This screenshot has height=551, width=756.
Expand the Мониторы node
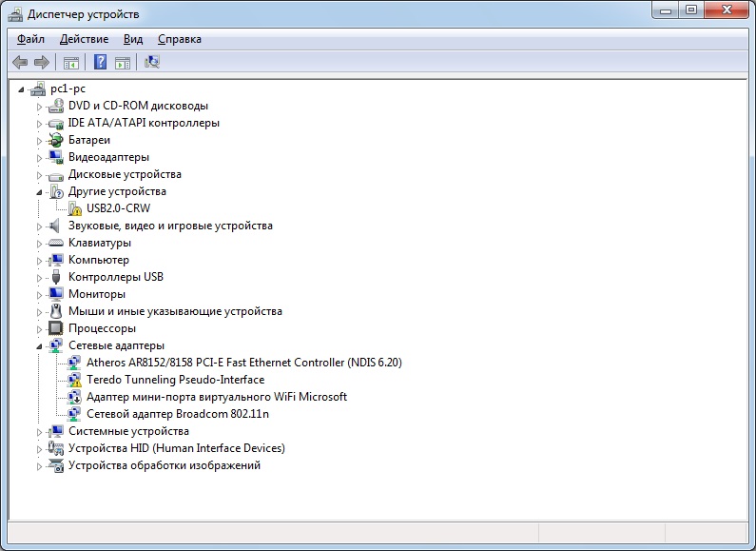40,295
